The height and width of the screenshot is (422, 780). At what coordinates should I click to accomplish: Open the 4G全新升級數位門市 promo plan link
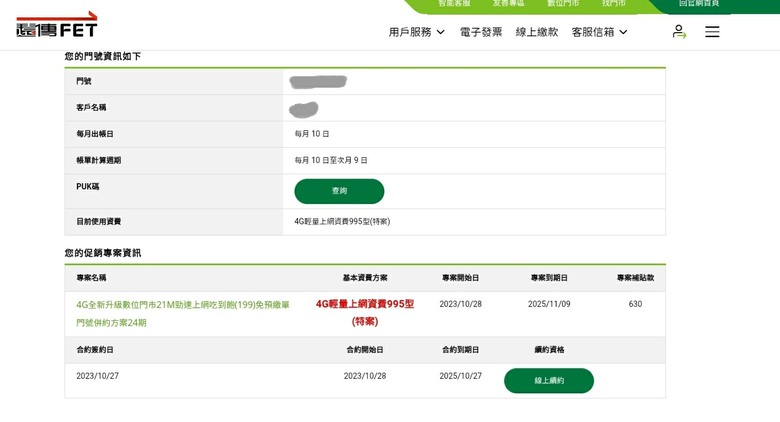click(183, 313)
